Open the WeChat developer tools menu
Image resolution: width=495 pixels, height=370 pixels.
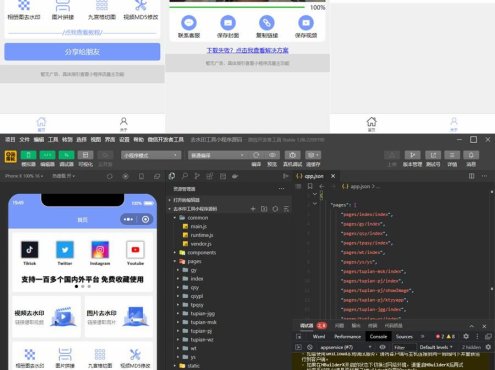166,140
